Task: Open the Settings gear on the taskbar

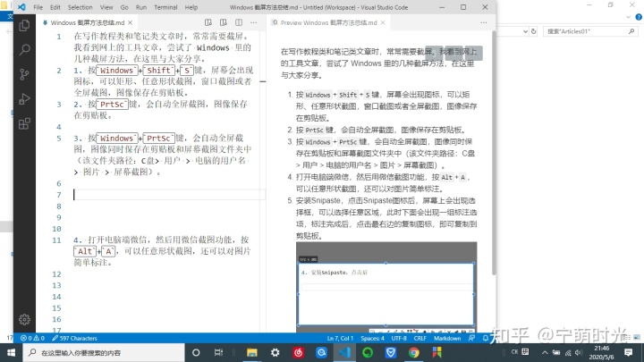Action: click(x=275, y=352)
